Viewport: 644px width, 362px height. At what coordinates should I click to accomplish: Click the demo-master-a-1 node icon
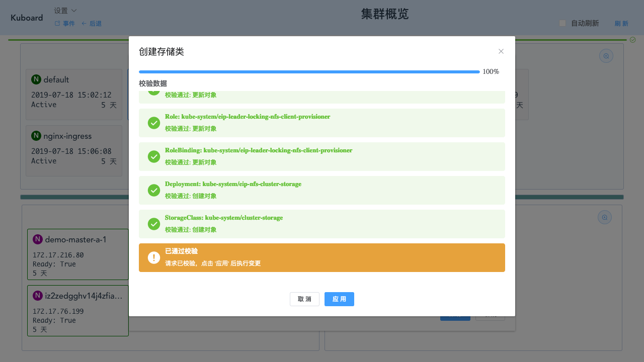coord(38,239)
